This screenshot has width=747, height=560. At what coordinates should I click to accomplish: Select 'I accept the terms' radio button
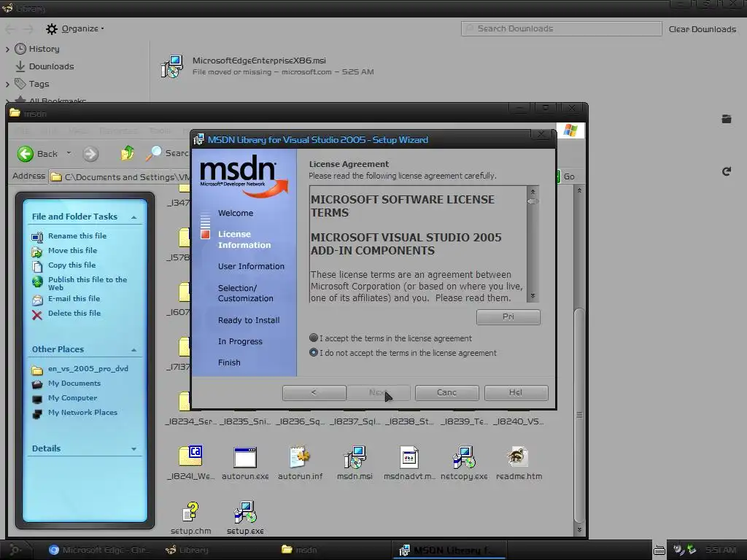point(314,338)
